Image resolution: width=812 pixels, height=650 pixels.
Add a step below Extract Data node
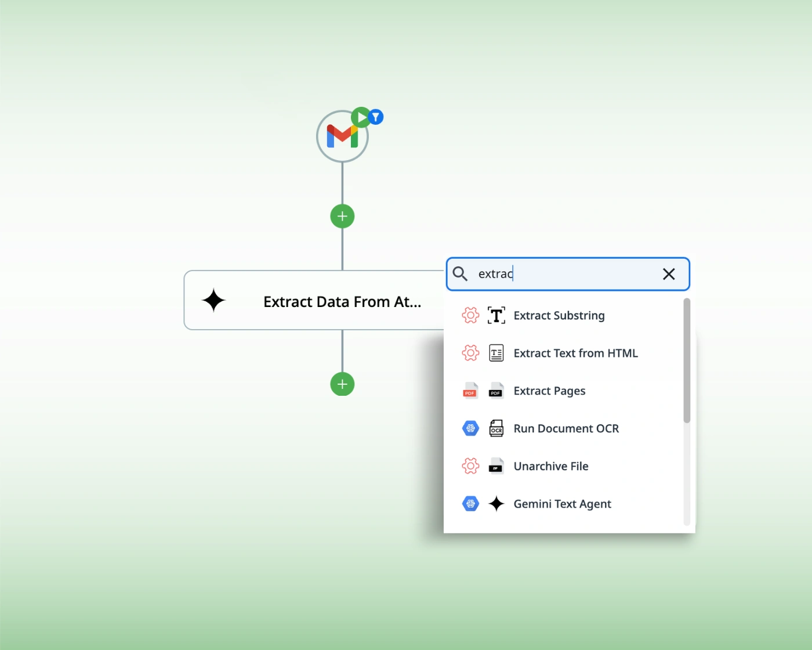tap(342, 384)
